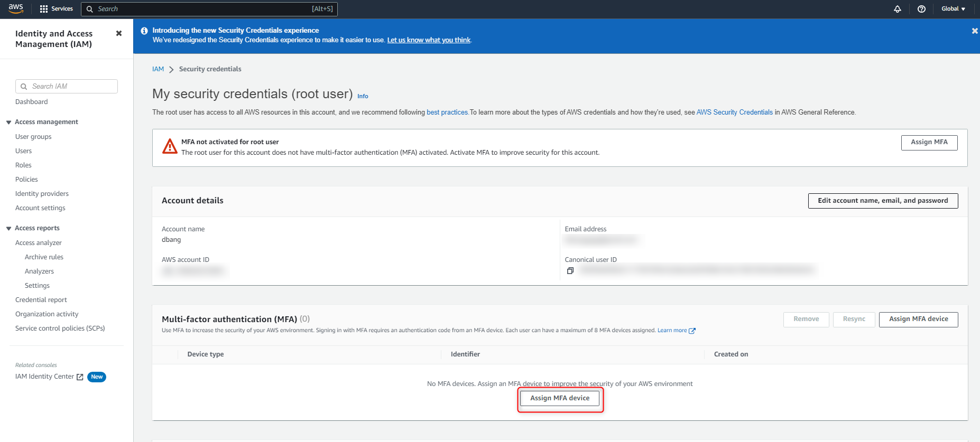
Task: Click Edit account name, email, and password
Action: [883, 201]
